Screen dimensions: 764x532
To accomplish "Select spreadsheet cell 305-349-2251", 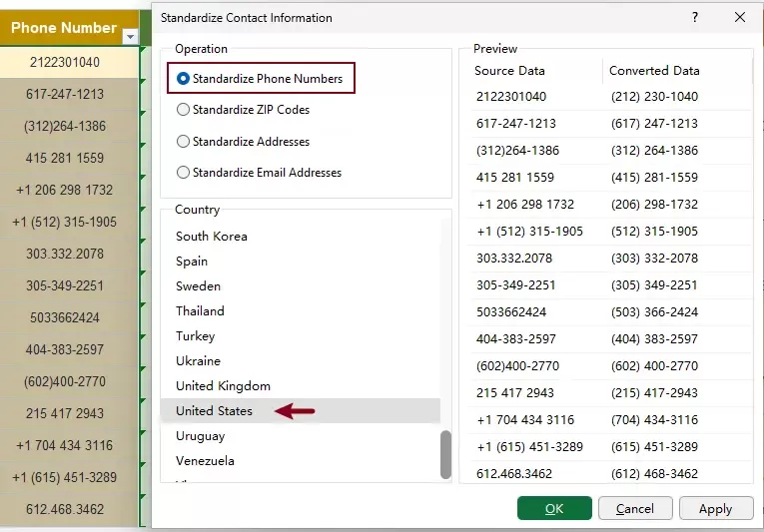I will click(69, 286).
